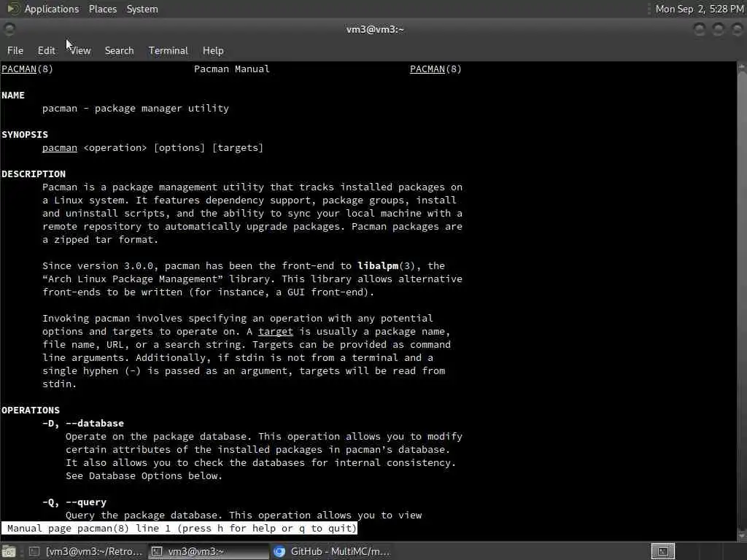Click the terminal icon of vm3@vm3:~ taskbar entry

coord(157,551)
